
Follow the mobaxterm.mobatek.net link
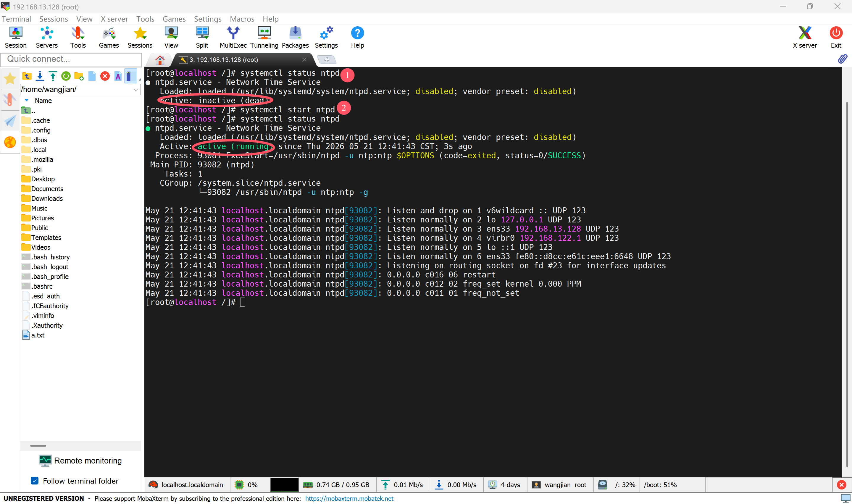[349, 498]
